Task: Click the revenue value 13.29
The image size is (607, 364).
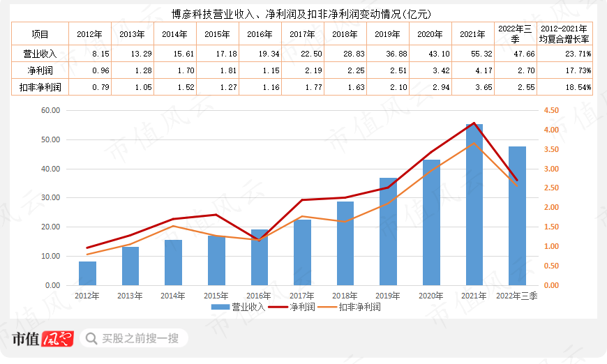Action: click(142, 54)
